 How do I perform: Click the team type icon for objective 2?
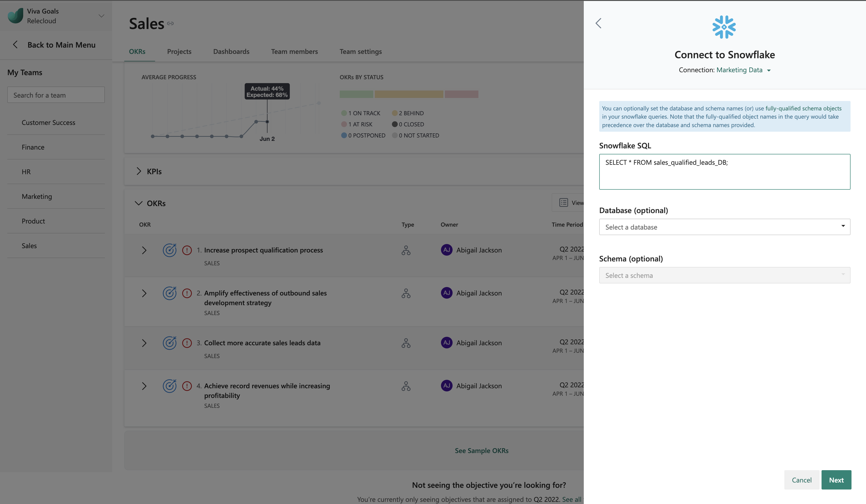pyautogui.click(x=406, y=293)
